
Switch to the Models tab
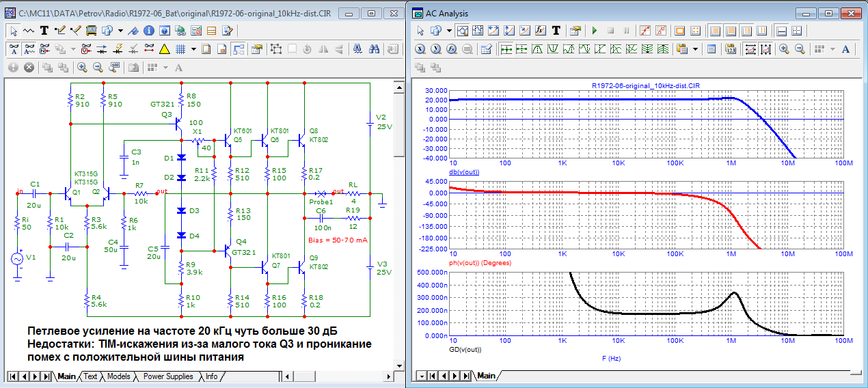[118, 376]
